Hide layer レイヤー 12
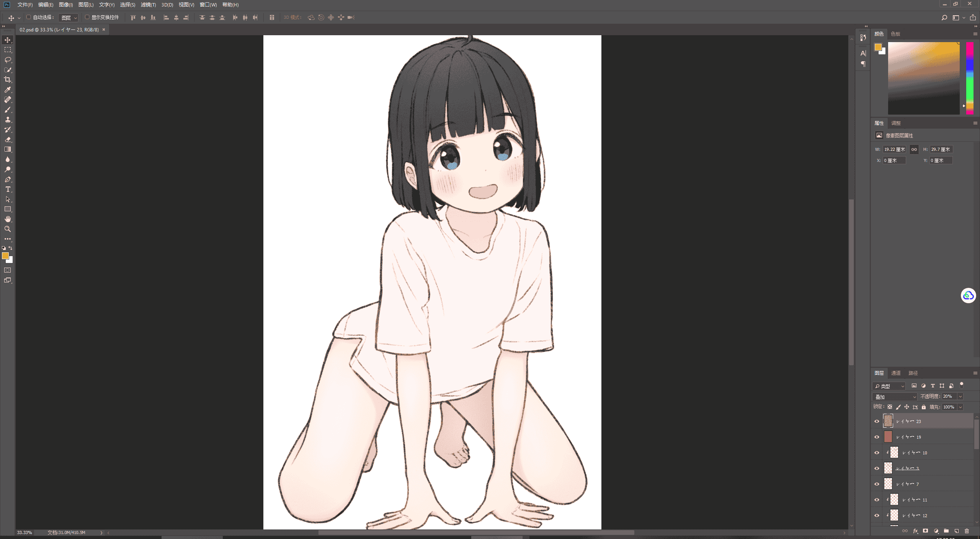 [877, 515]
